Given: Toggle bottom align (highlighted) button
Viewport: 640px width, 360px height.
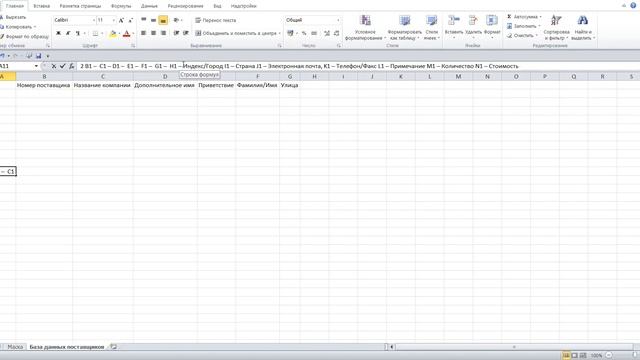Looking at the screenshot, I should [163, 20].
